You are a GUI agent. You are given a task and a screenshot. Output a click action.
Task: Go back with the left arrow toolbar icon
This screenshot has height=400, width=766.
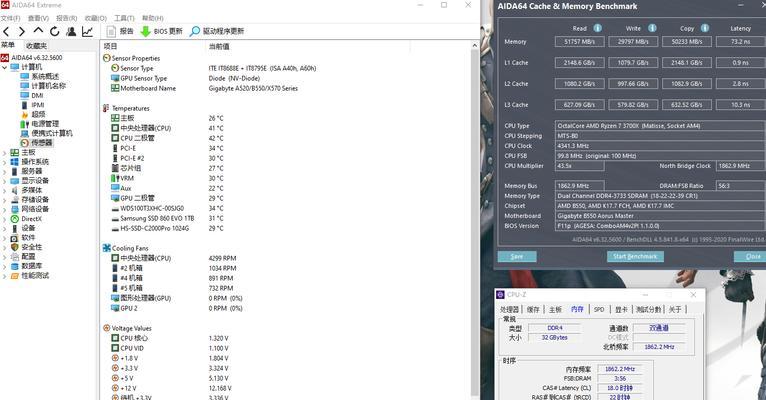pyautogui.click(x=6, y=32)
